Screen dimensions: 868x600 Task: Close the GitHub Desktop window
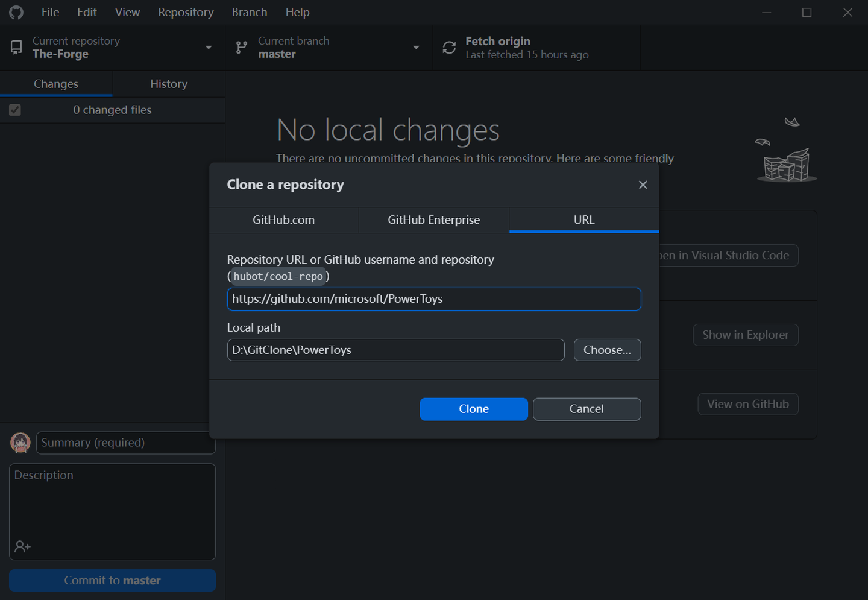(848, 12)
